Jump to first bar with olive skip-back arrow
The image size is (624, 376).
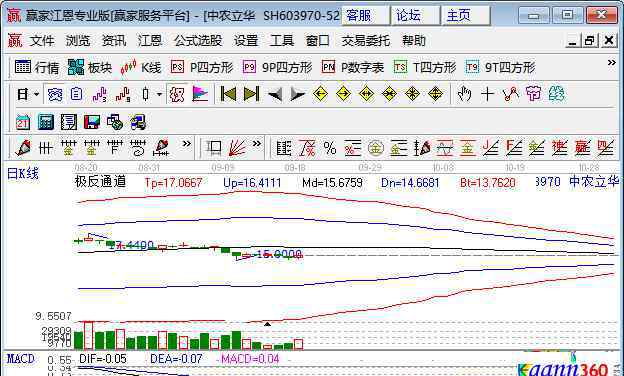tap(228, 94)
